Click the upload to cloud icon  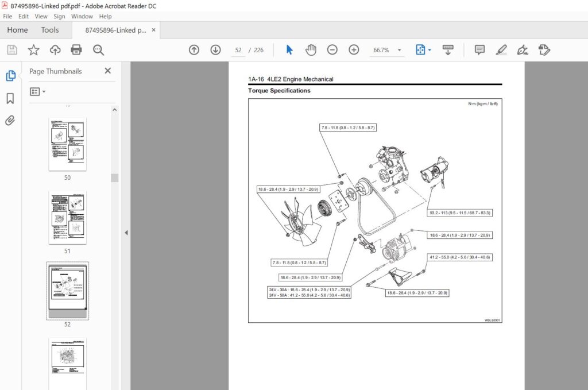pos(55,50)
